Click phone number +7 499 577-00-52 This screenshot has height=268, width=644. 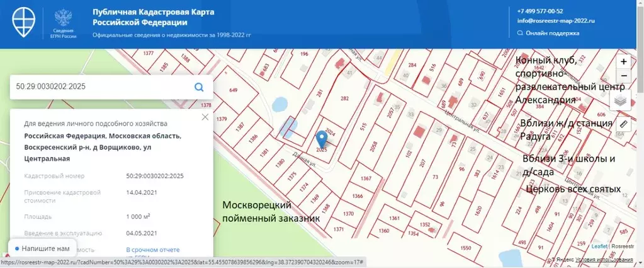point(540,11)
